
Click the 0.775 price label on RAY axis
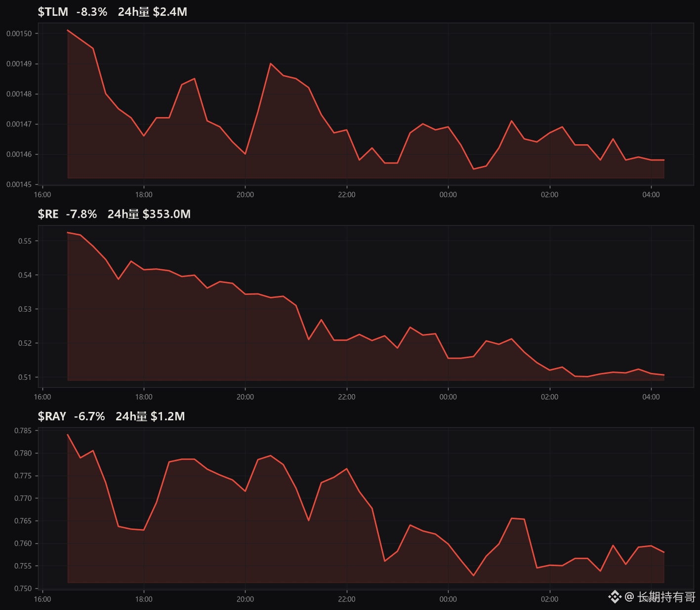tap(23, 476)
